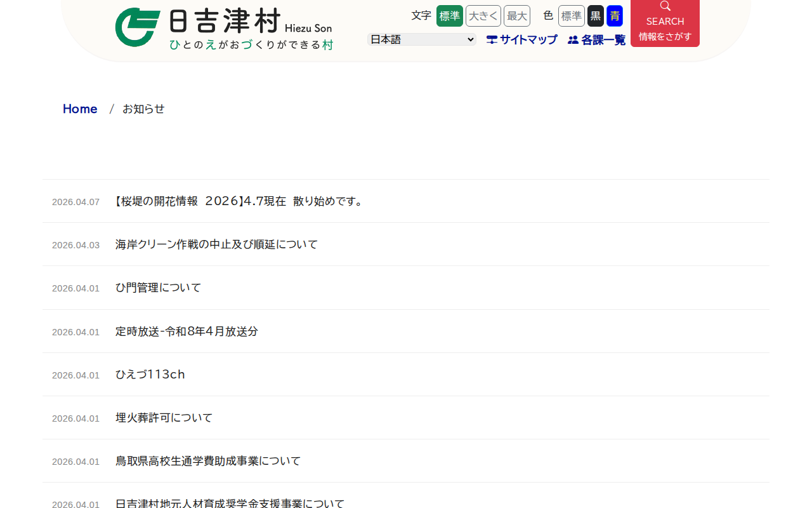The image size is (812, 508).
Task: Open 定時放送-令和8年4月放送分
Action: [x=187, y=331]
